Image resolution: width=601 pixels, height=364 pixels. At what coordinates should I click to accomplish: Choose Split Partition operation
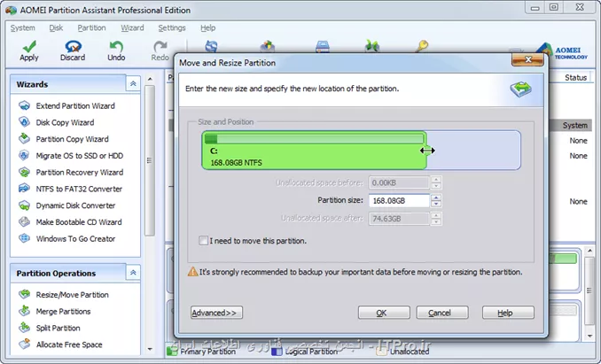coord(58,328)
